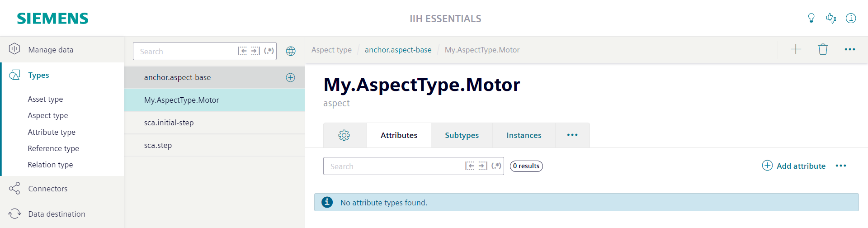Viewport: 868px width, 228px height.
Task: Click the Add attribute button
Action: coord(794,166)
